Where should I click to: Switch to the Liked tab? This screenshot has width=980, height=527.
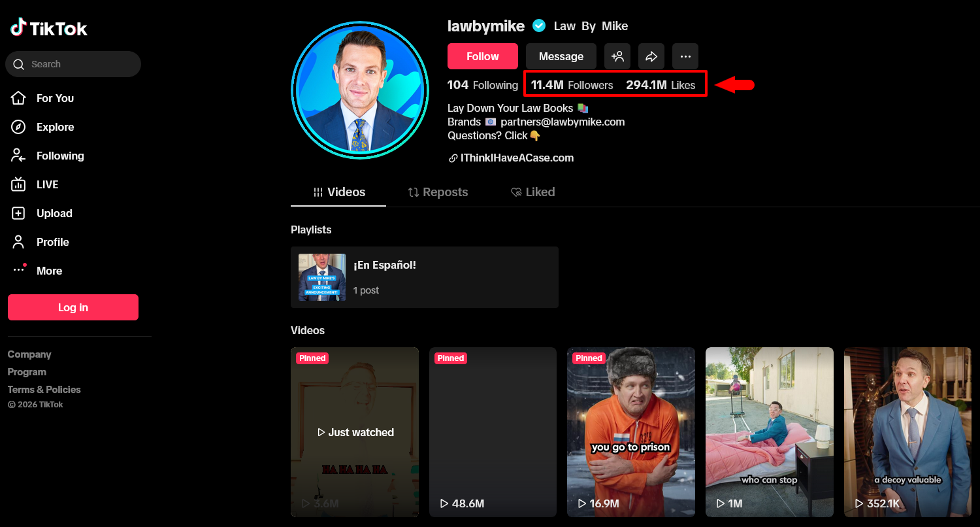click(x=532, y=192)
